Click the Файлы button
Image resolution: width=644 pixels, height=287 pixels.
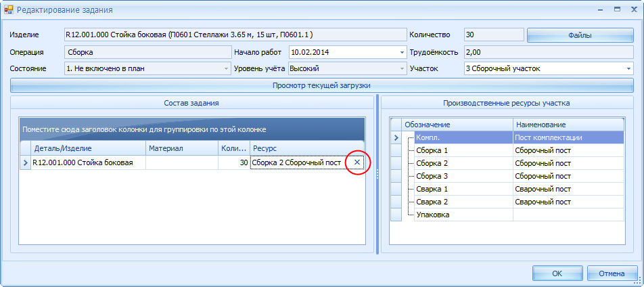[x=580, y=35]
